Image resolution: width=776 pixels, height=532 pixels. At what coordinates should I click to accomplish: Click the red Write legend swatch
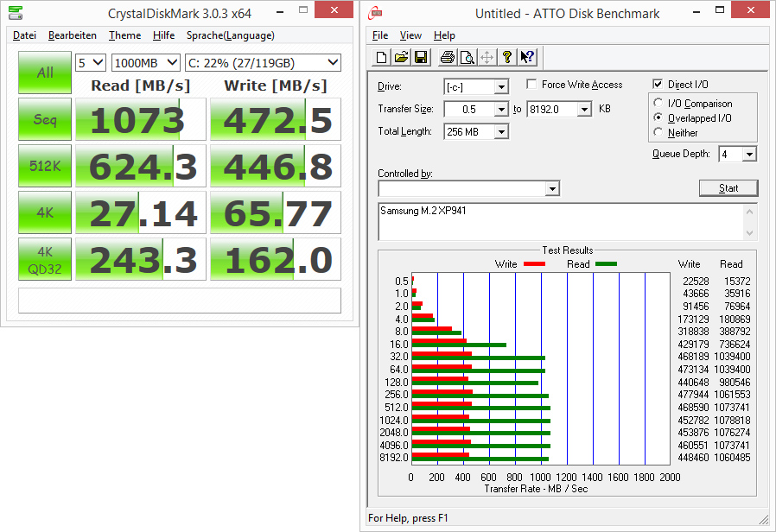(x=534, y=264)
